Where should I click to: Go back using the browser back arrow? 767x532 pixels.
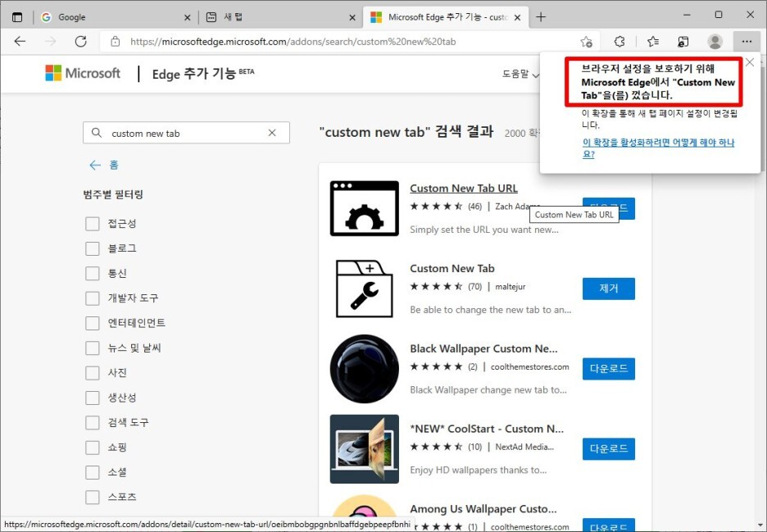20,42
